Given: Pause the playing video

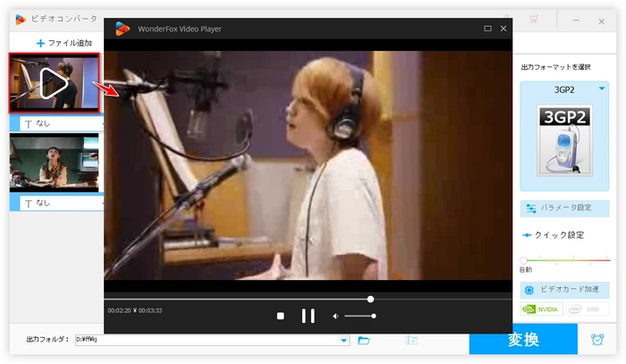Looking at the screenshot, I should click(308, 316).
